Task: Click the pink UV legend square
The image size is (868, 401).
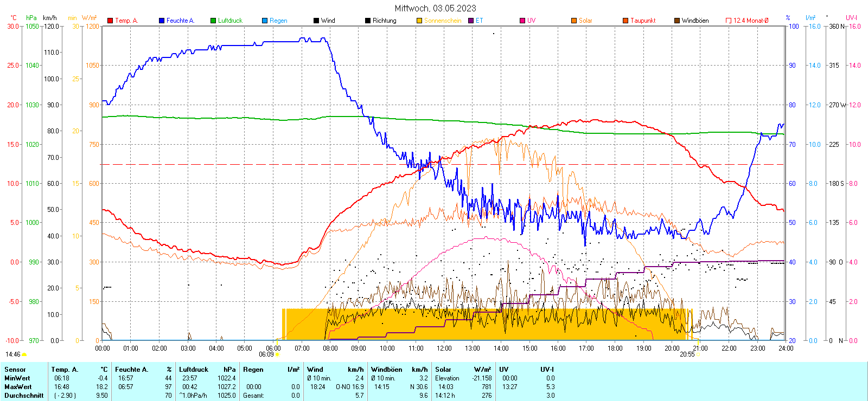Action: [x=522, y=21]
